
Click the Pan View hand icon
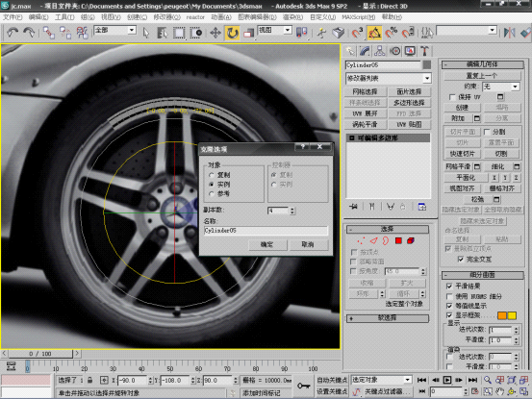[499, 391]
